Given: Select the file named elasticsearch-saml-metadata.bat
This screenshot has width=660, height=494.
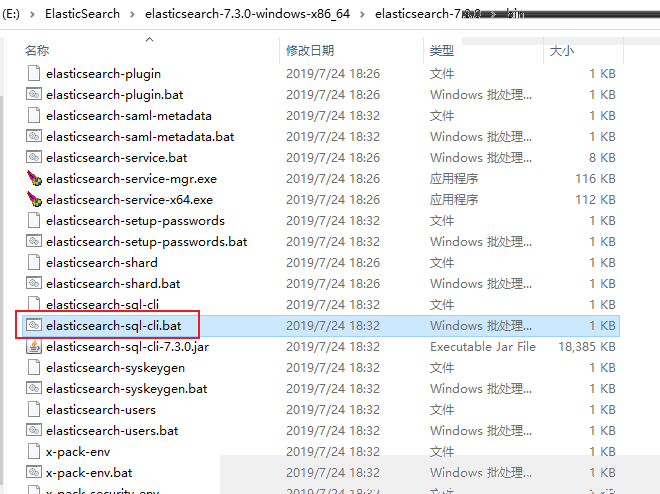Looking at the screenshot, I should point(140,137).
